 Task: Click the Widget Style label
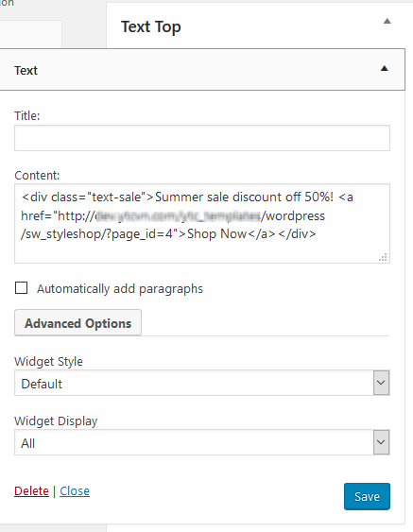[x=48, y=361]
